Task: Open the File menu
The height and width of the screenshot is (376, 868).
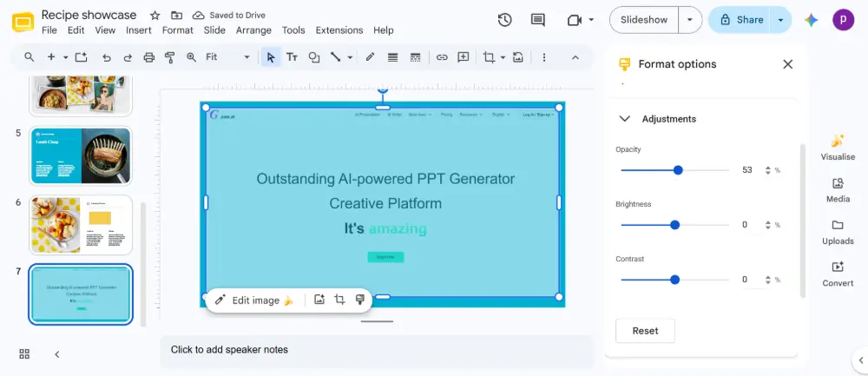Action: pyautogui.click(x=49, y=30)
